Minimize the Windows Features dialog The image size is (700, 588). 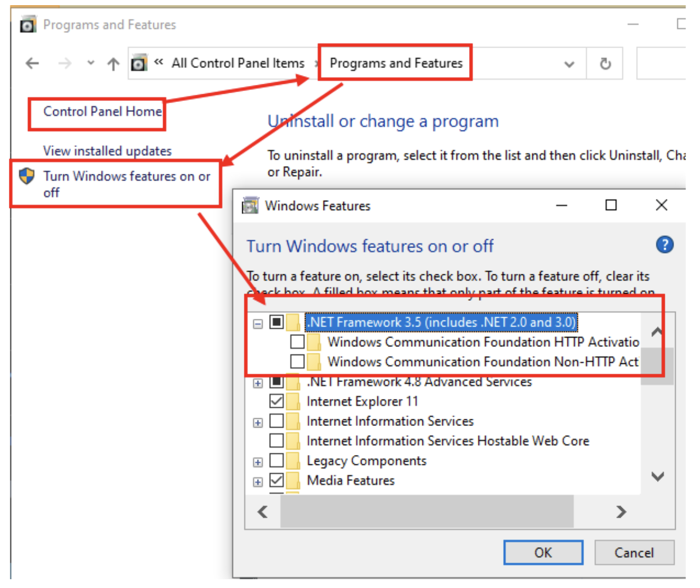pyautogui.click(x=562, y=205)
